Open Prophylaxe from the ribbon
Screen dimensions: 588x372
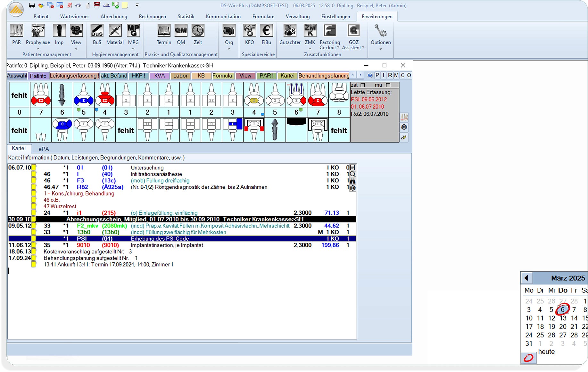[x=38, y=31]
